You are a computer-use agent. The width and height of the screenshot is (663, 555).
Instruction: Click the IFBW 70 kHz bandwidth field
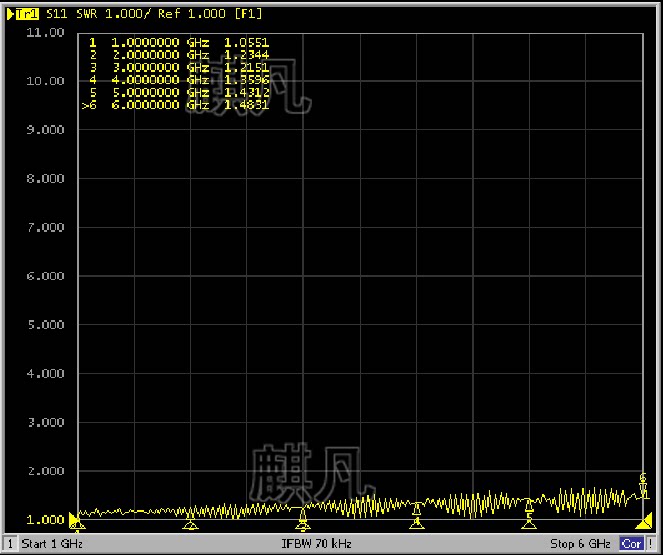pos(316,544)
